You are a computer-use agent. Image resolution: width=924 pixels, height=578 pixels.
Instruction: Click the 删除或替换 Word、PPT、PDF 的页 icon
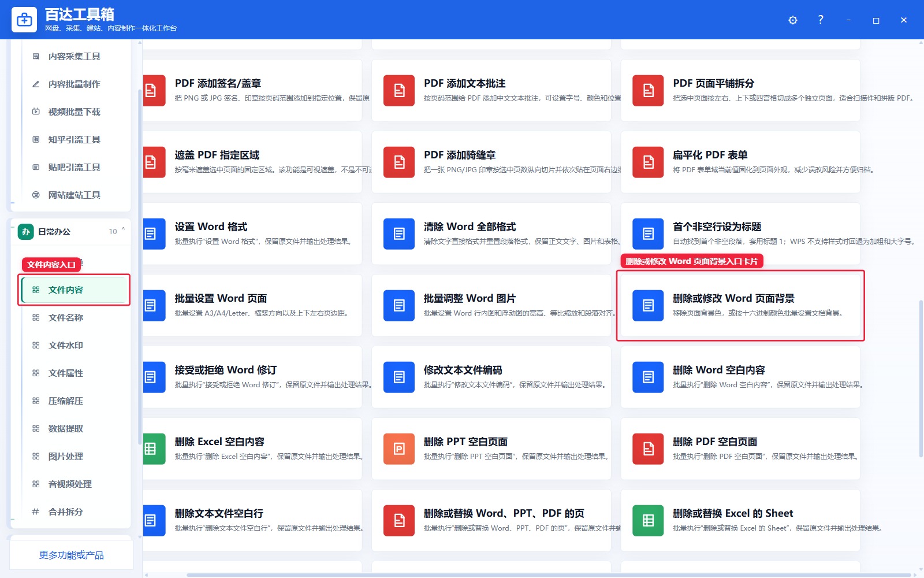(x=399, y=520)
